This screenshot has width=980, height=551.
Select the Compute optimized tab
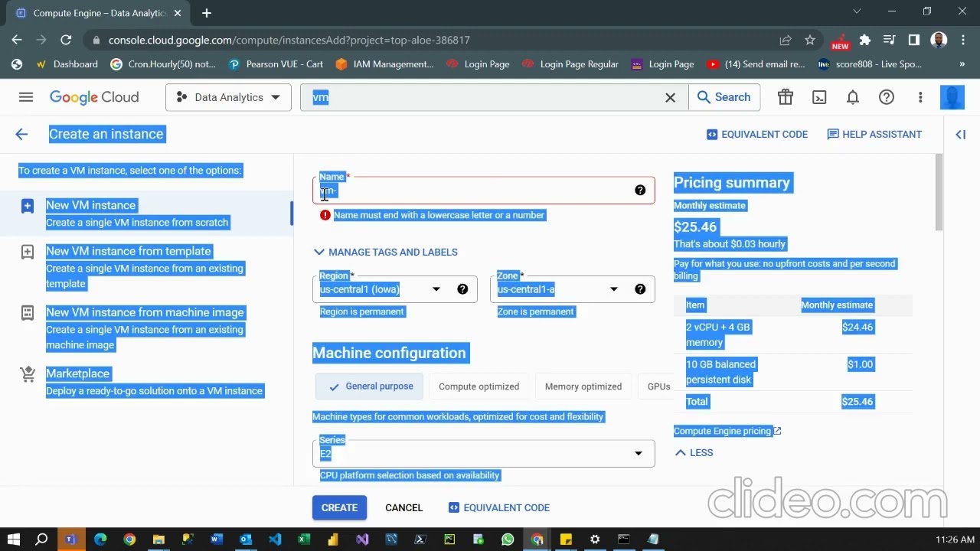[x=479, y=386]
